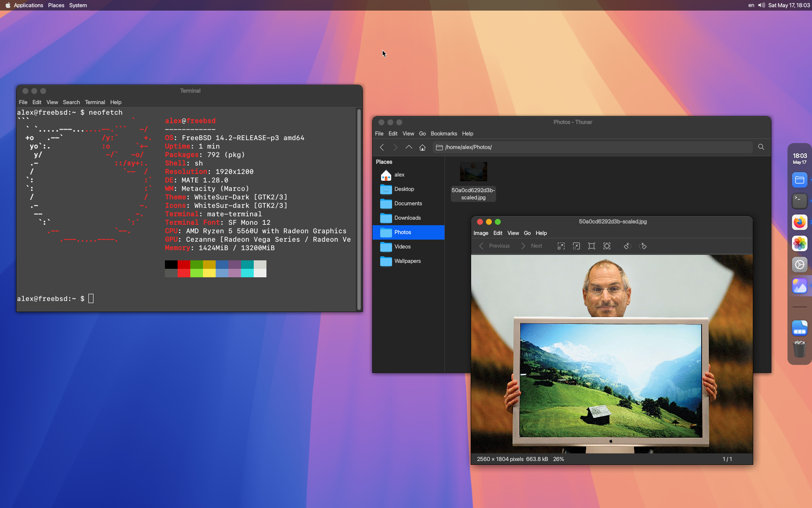This screenshot has width=812, height=508.
Task: Open Desktop in Thunar Places sidebar
Action: point(409,189)
